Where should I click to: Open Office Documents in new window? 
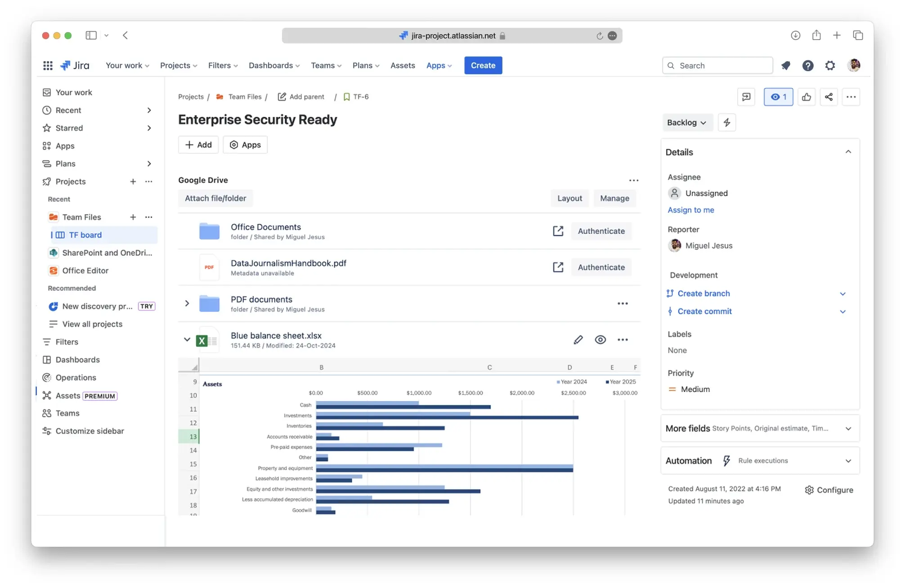click(x=558, y=231)
